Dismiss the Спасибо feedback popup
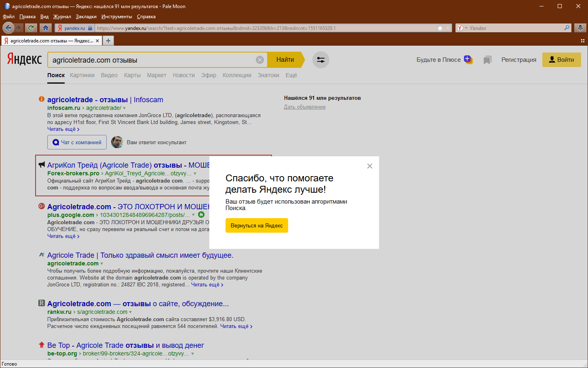The height and width of the screenshot is (368, 588). click(370, 166)
